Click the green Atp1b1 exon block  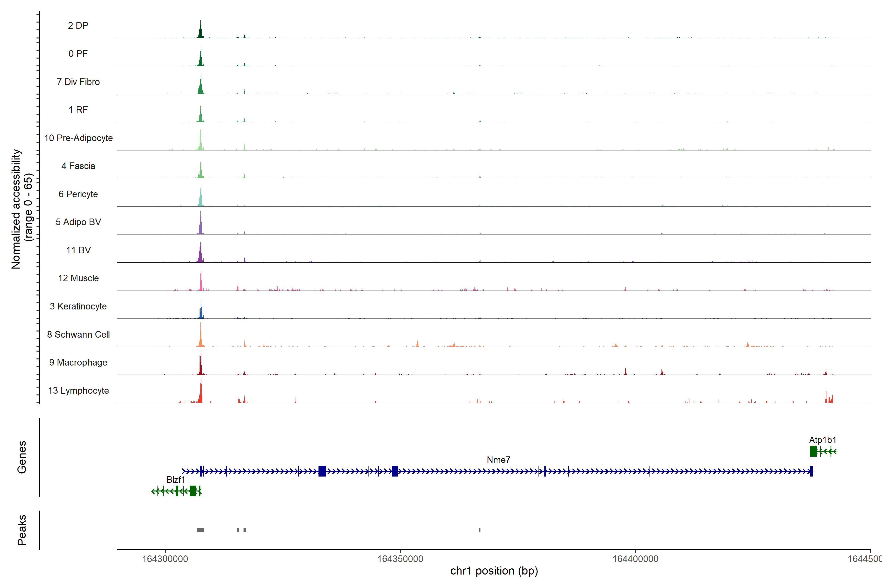click(x=813, y=451)
